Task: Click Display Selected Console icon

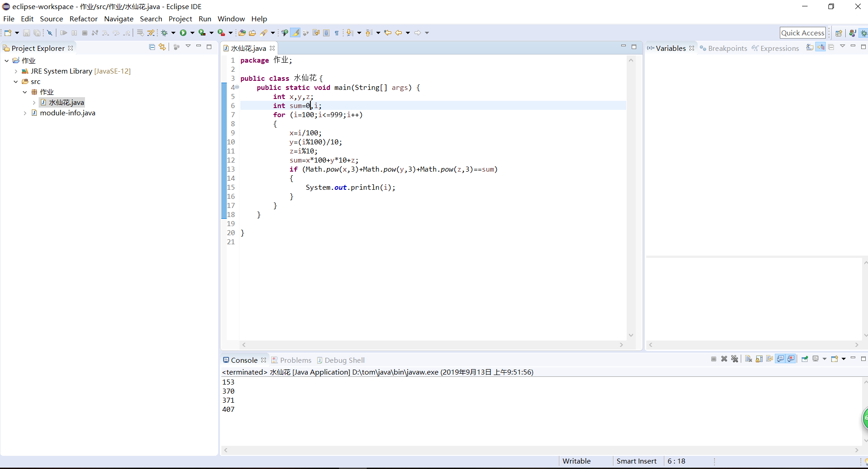Action: [x=816, y=359]
